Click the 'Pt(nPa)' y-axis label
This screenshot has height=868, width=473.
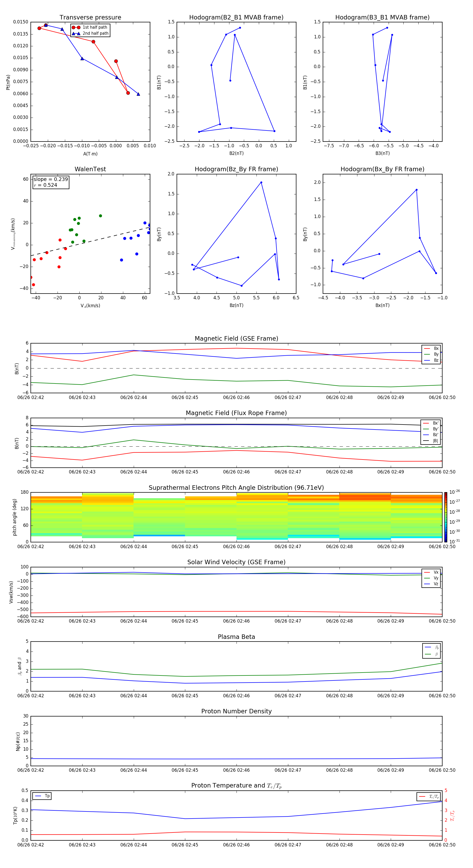(x=8, y=82)
